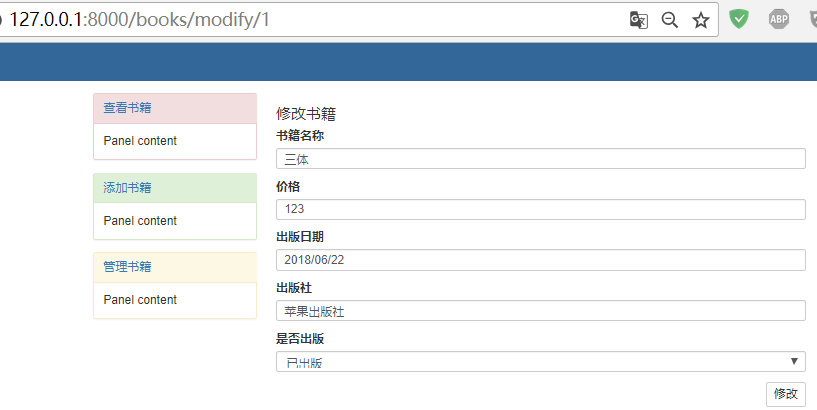Click the zoom magnifier icon in address bar

(x=670, y=20)
